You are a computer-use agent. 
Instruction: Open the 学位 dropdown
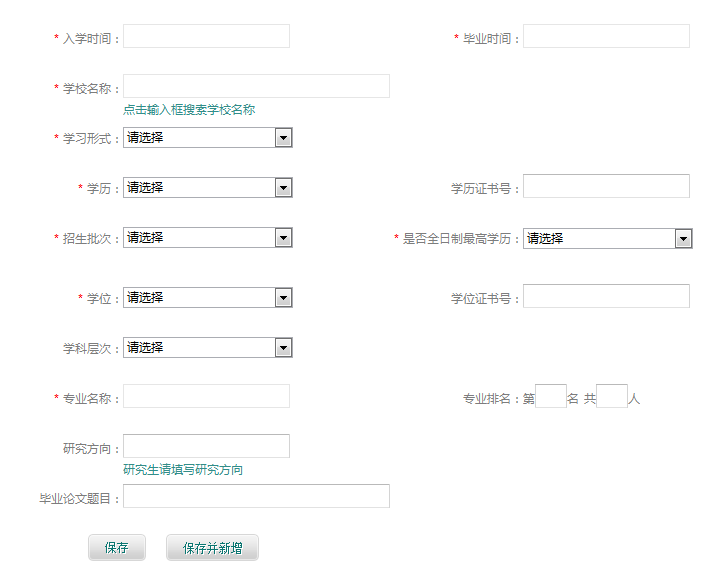pos(207,298)
